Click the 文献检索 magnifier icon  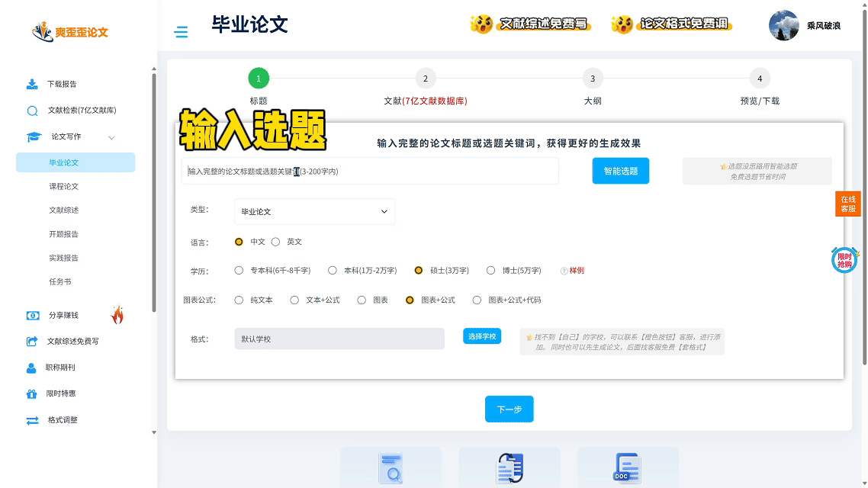click(32, 111)
